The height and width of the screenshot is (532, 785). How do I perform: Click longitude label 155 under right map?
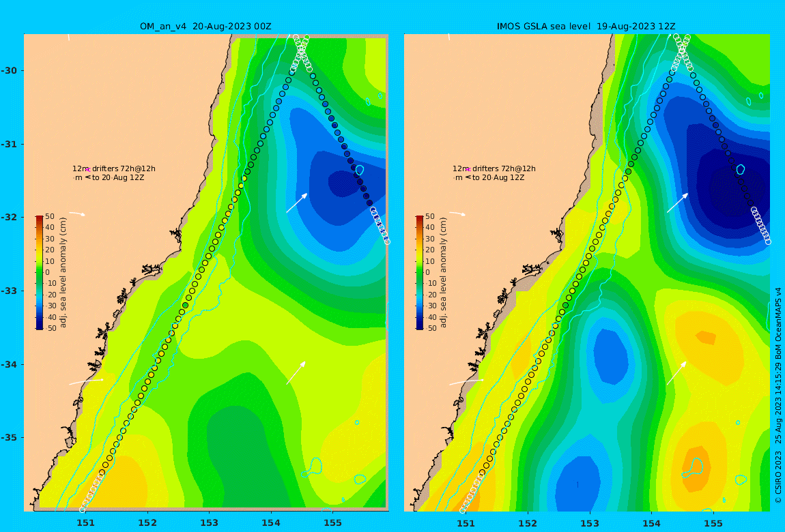[713, 523]
